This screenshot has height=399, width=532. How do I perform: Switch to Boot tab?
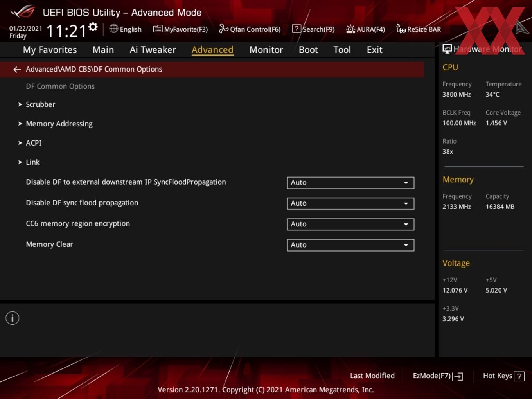[x=308, y=50]
